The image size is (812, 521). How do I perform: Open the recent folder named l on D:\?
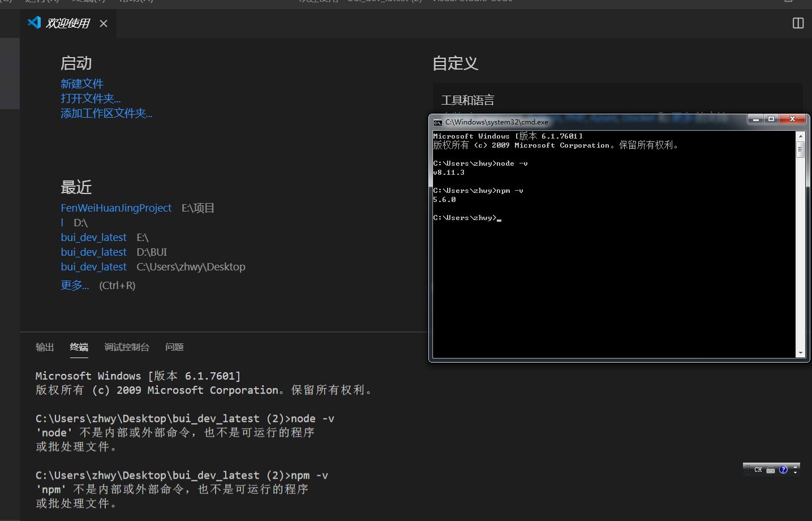point(62,223)
